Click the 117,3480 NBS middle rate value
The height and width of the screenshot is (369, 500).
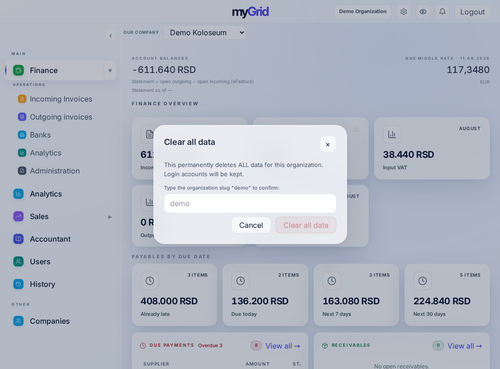click(x=468, y=70)
